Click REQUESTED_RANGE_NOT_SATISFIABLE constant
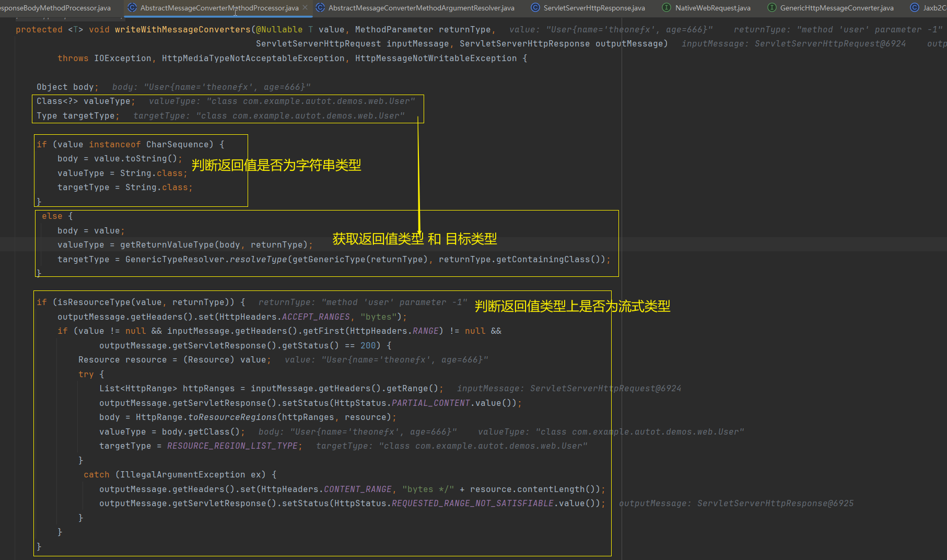Viewport: 947px width, 560px height. [473, 504]
